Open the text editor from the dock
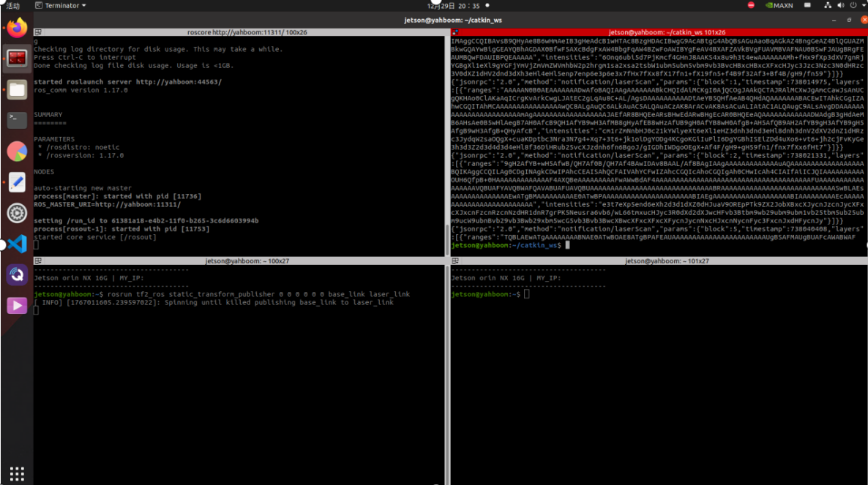 pyautogui.click(x=17, y=182)
